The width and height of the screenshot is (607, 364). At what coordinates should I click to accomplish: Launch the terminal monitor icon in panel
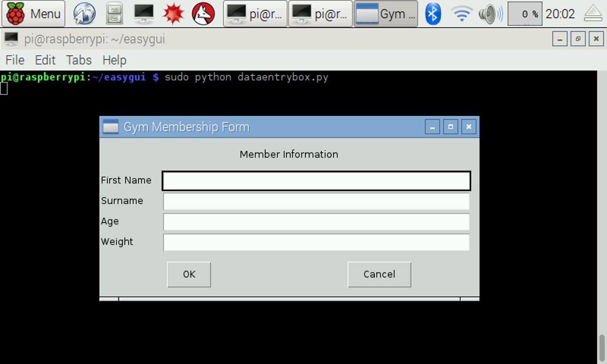tap(144, 13)
